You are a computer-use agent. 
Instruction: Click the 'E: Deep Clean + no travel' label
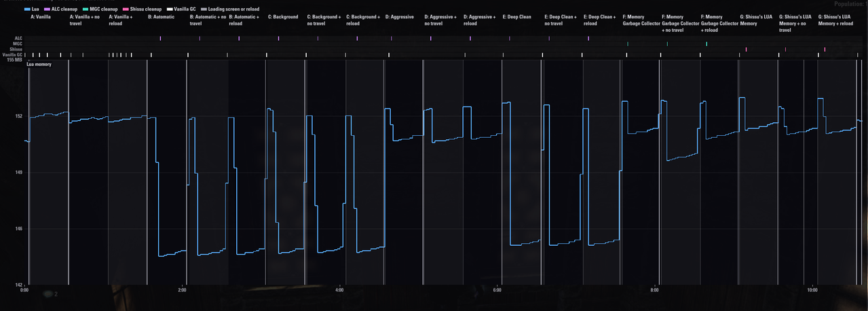(x=561, y=20)
